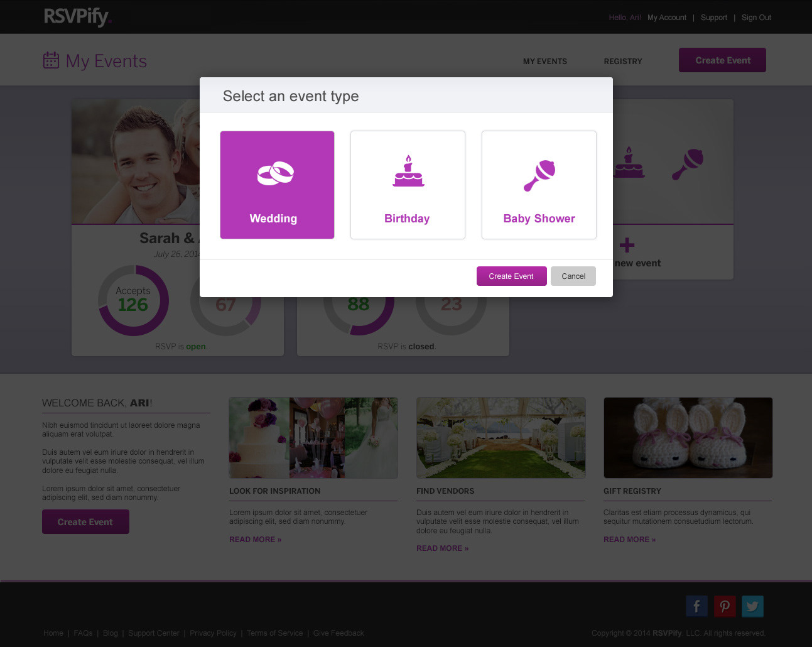Open the Support link in header
Image resolution: width=812 pixels, height=647 pixels.
click(x=714, y=18)
